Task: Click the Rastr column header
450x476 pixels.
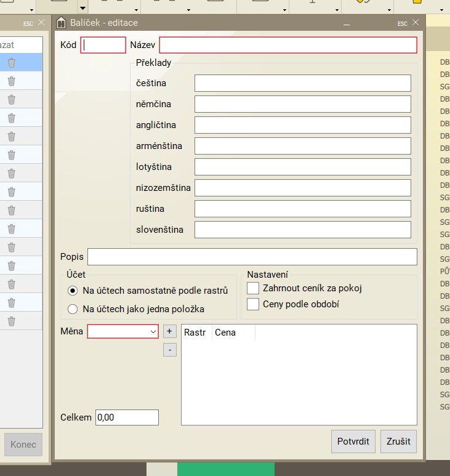Action: [195, 333]
